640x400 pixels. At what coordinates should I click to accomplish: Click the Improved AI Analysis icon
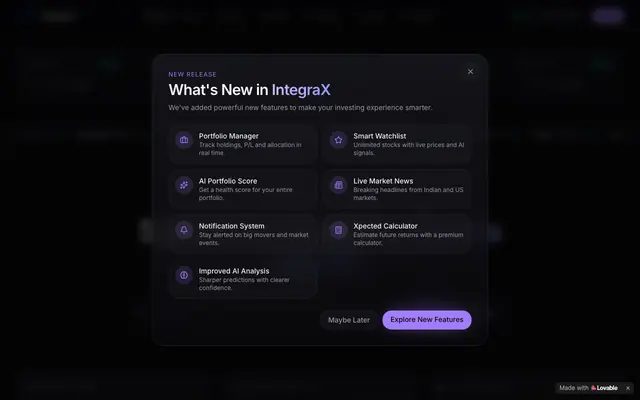(x=184, y=275)
